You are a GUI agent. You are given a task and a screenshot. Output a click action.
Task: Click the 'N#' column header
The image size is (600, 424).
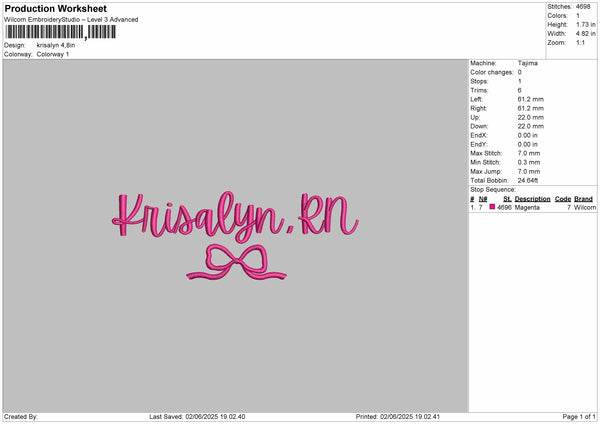[483, 199]
